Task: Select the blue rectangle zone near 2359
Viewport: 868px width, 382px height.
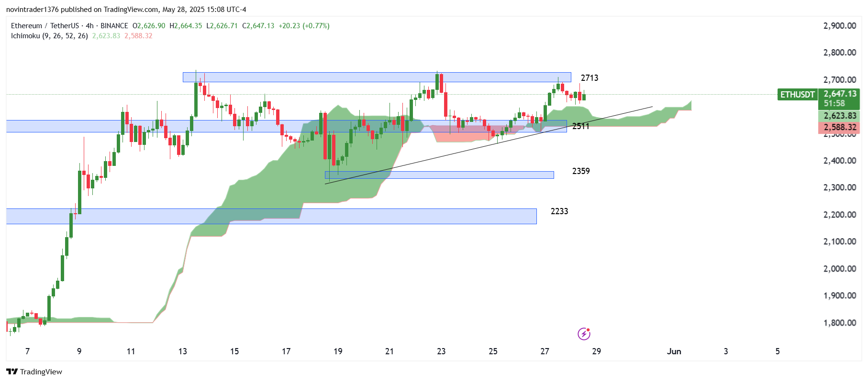Action: tap(439, 175)
